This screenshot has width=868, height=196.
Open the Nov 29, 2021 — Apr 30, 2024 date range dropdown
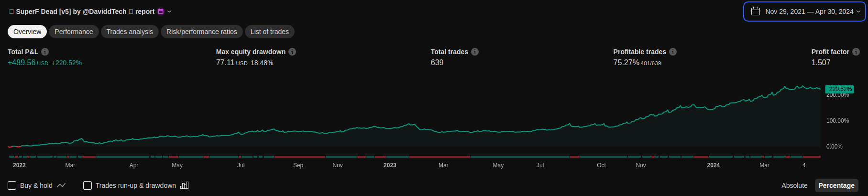pos(809,12)
